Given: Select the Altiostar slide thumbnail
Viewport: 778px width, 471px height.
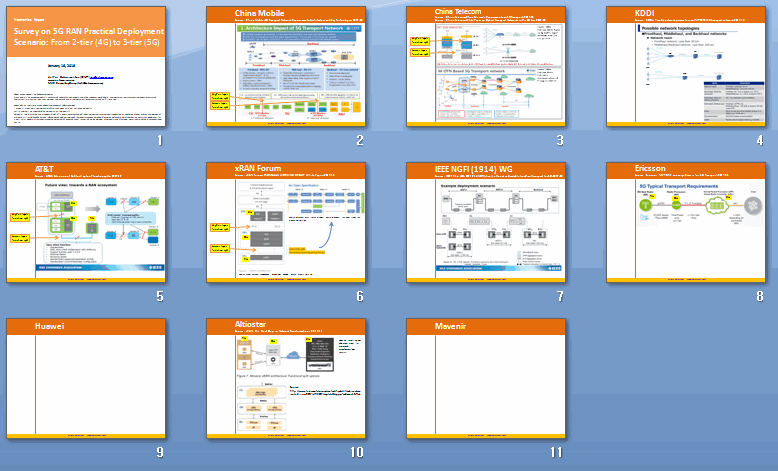Looking at the screenshot, I should click(x=286, y=379).
